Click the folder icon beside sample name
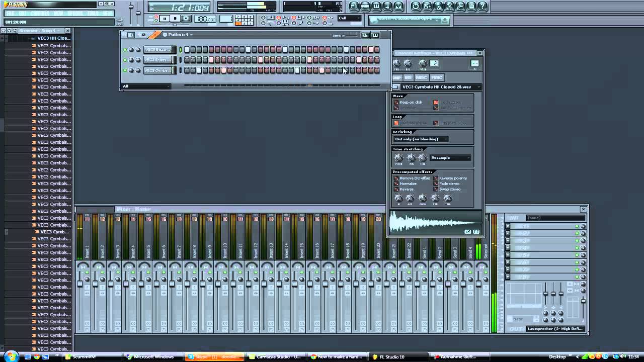Image resolution: width=644 pixels, height=362 pixels. point(395,87)
